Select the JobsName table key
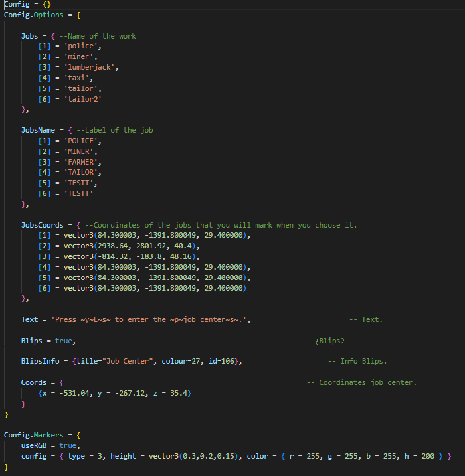465x476 pixels. (38, 131)
